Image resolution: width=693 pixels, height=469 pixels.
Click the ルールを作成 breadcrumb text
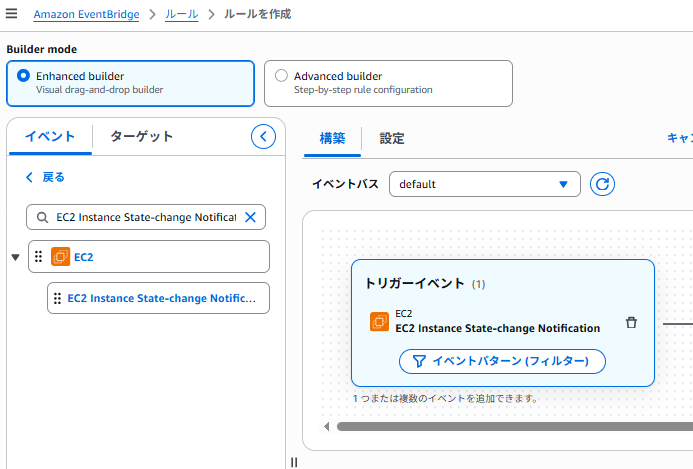258,14
